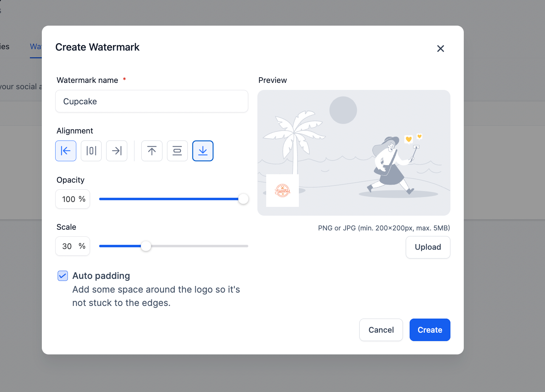This screenshot has width=545, height=392.
Task: Close the Create Watermark dialog
Action: [x=440, y=48]
